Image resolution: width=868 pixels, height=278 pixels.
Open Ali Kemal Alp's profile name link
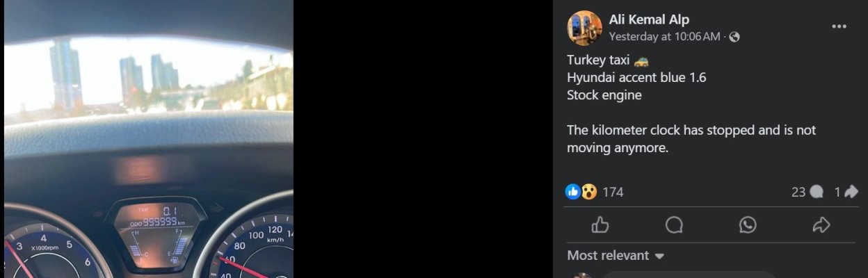tap(649, 19)
